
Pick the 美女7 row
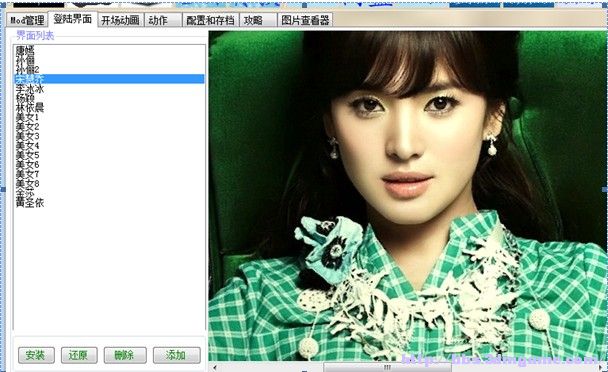click(x=109, y=174)
